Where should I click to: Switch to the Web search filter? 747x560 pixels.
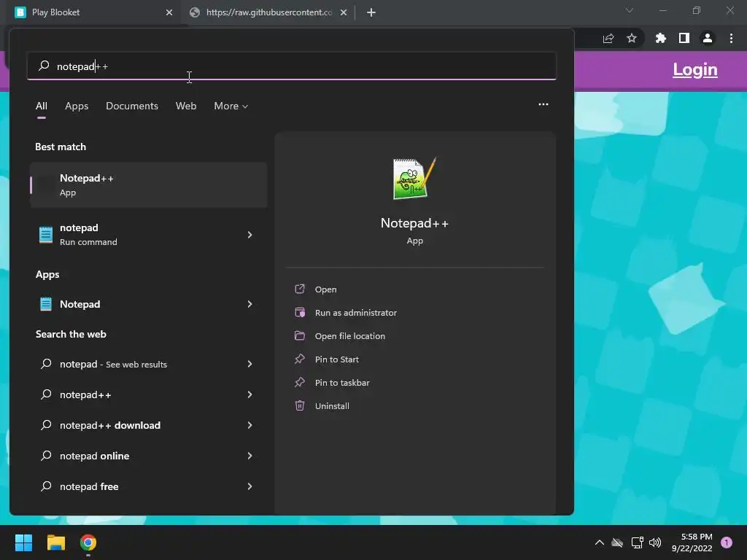(x=186, y=106)
